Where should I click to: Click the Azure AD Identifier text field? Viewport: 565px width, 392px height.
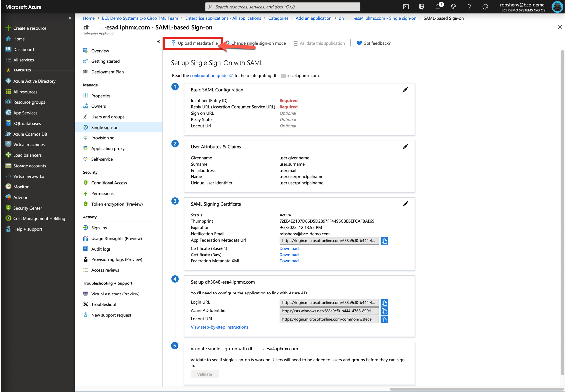point(329,311)
